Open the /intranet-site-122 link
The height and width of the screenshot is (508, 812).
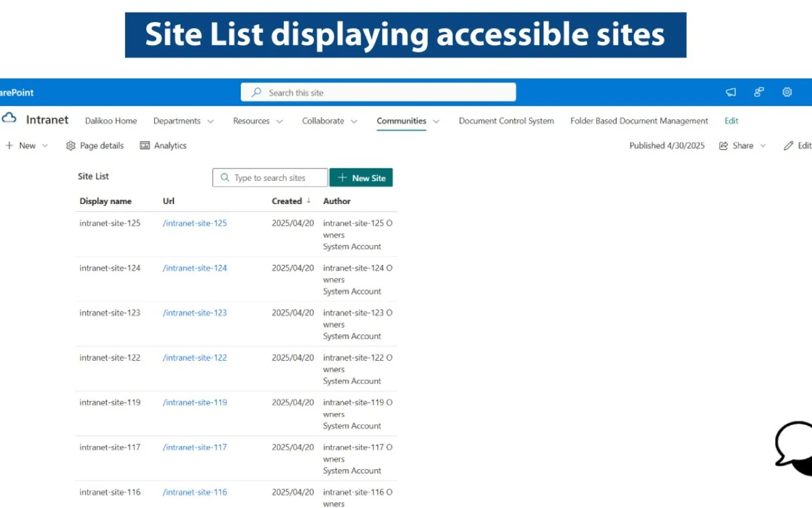(x=195, y=358)
